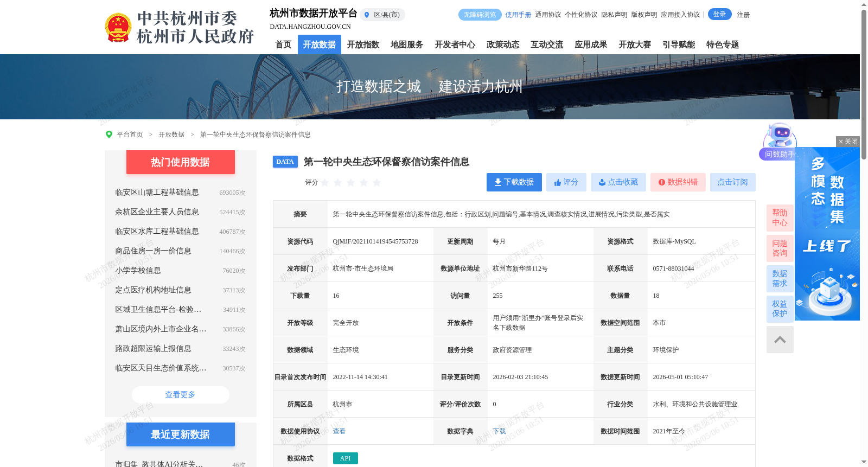Open the 帮助中心 side button
This screenshot has width=868, height=467.
[780, 218]
